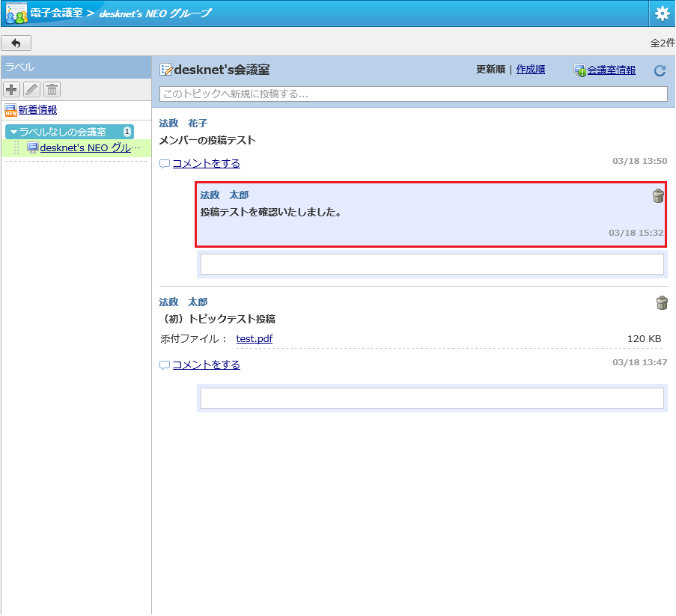The image size is (676, 616).
Task: Download the test.pdf attachment
Action: coord(255,338)
